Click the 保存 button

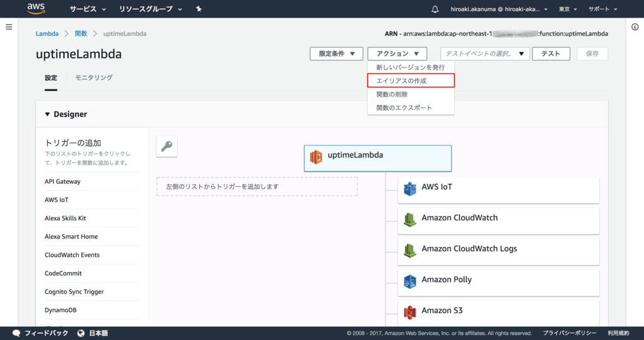tap(592, 54)
